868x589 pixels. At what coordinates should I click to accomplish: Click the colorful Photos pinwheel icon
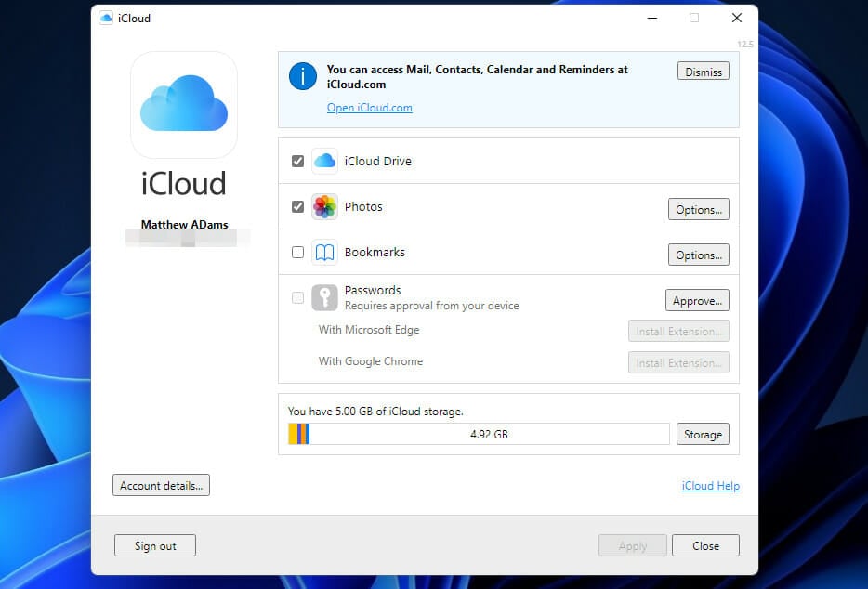[324, 206]
